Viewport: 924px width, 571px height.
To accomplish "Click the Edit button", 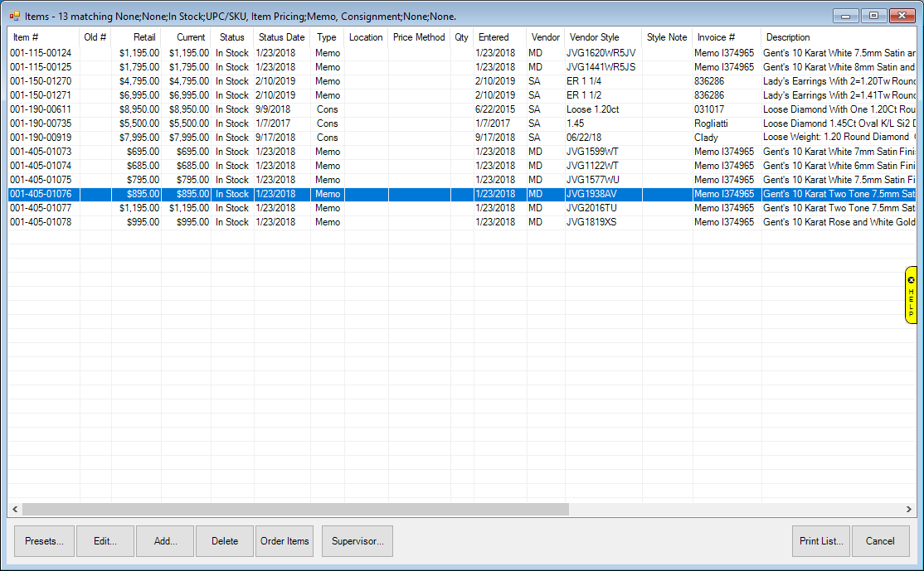I will tap(105, 541).
